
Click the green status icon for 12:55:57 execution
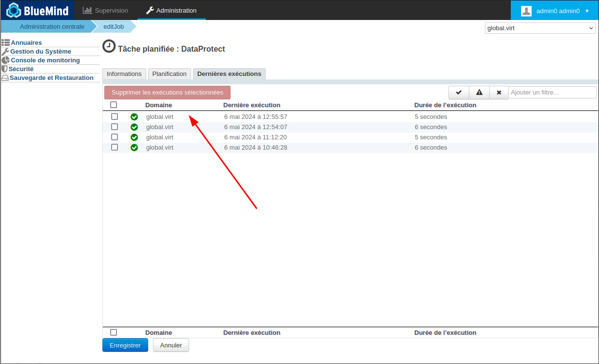135,117
